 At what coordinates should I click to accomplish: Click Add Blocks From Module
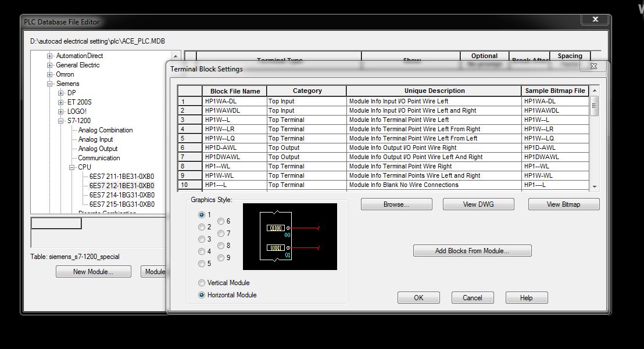(472, 250)
